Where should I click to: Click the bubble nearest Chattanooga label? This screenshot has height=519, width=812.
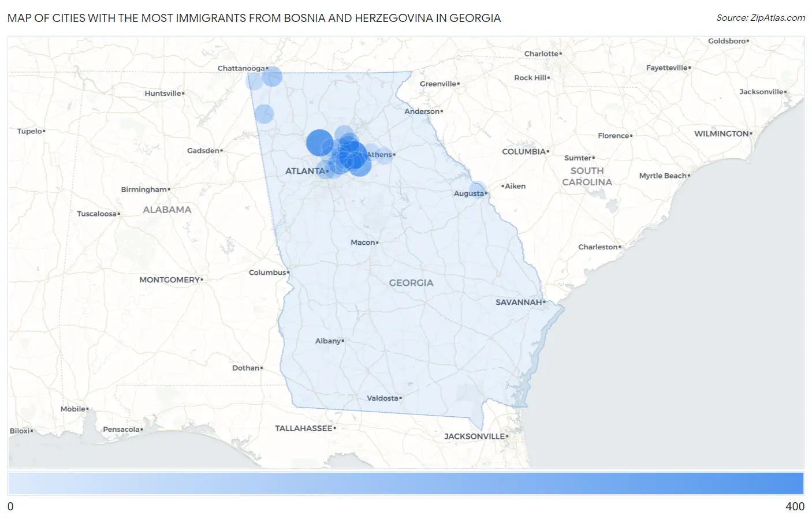point(272,76)
